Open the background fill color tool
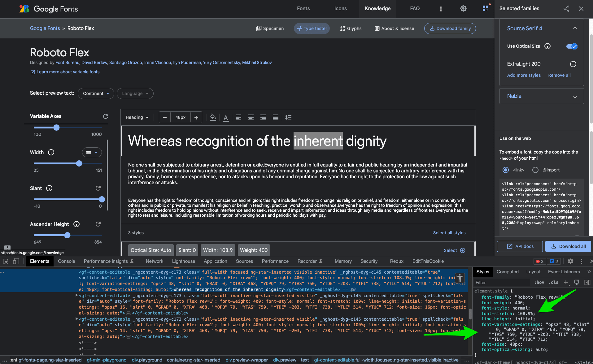 coord(213,117)
